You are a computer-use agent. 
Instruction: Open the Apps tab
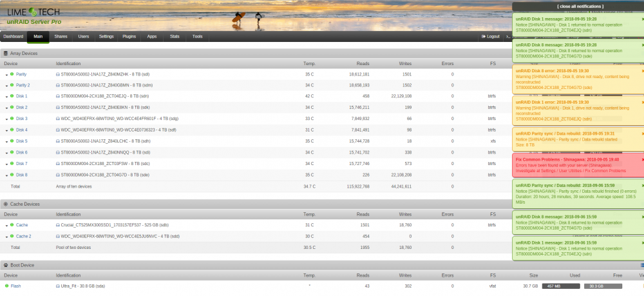pos(152,37)
